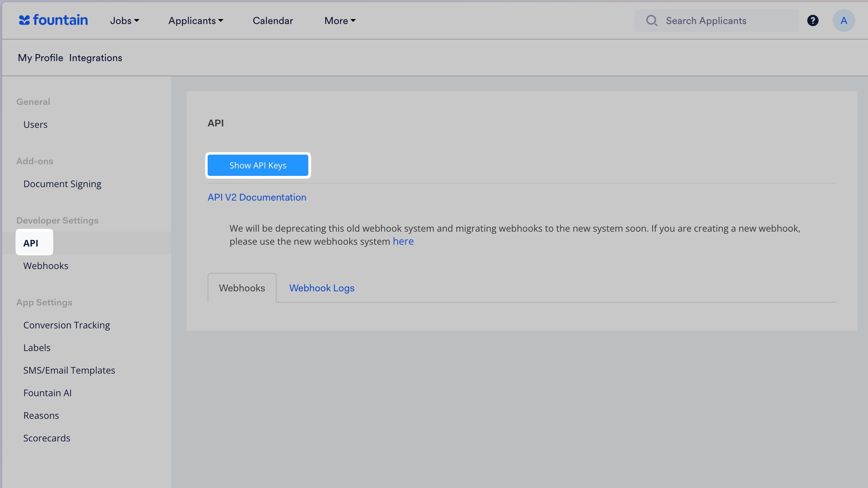Open Fountain AI settings
868x488 pixels.
pyautogui.click(x=47, y=393)
